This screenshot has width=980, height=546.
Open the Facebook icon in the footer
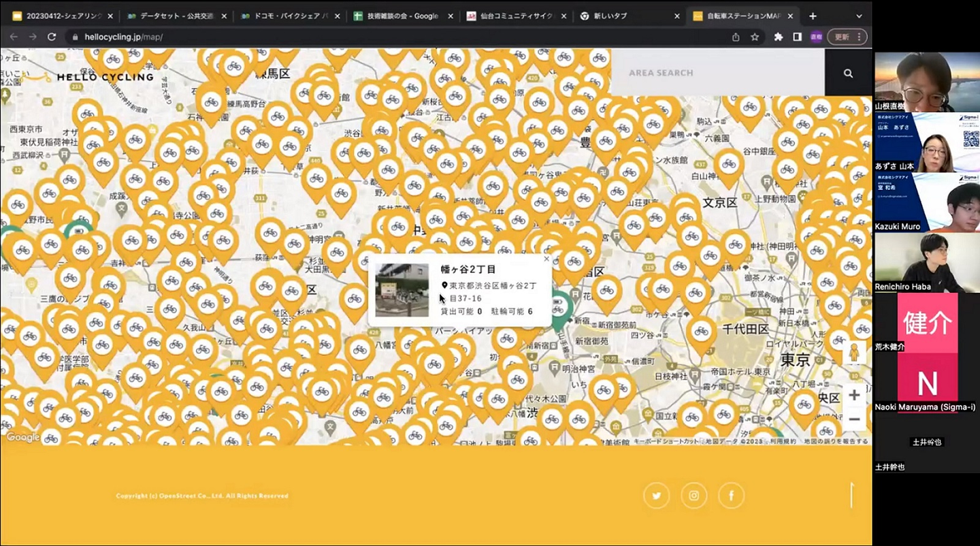pos(732,496)
